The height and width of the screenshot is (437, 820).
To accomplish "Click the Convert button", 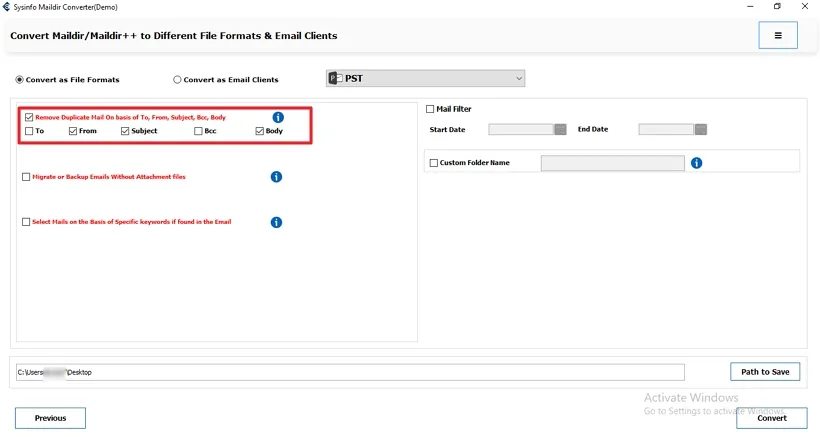I will [x=771, y=418].
